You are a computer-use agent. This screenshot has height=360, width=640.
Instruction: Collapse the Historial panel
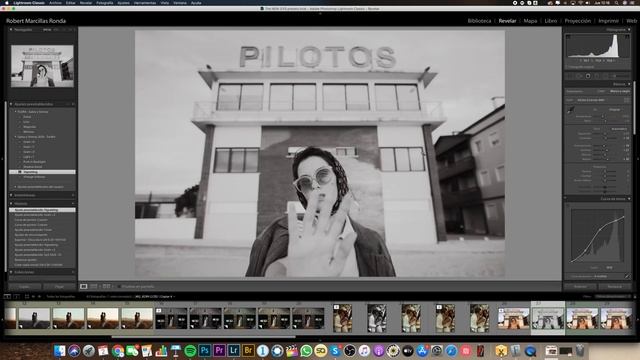coord(11,203)
